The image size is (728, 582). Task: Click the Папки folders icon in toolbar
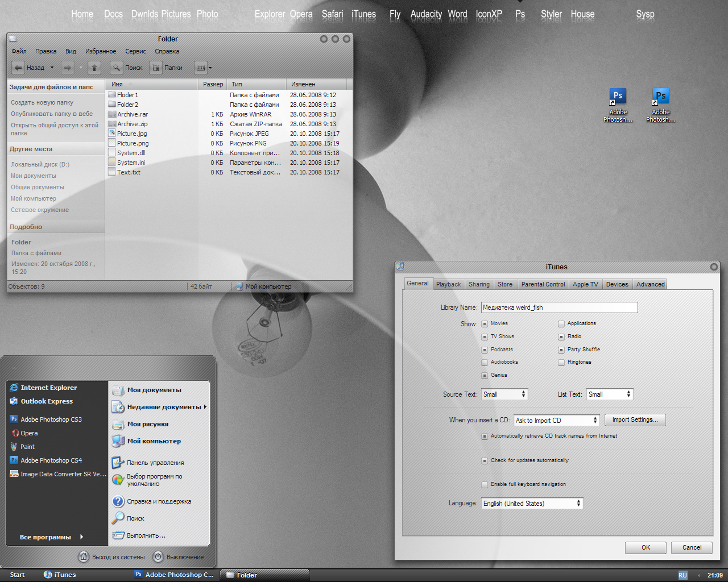156,68
